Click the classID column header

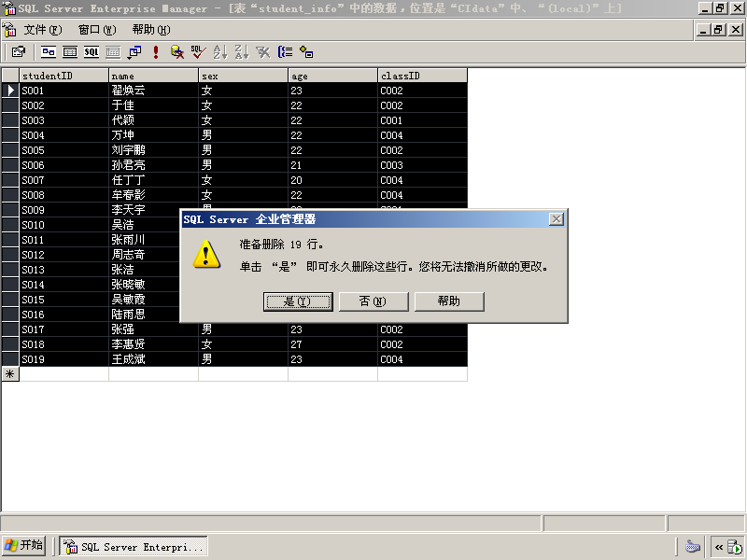pyautogui.click(x=422, y=76)
